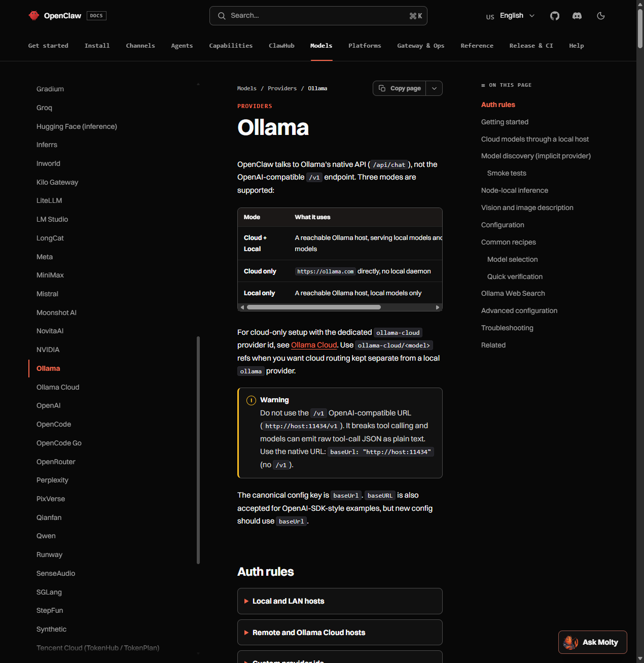Image resolution: width=644 pixels, height=663 pixels.
Task: Click the OpenClaw logo icon
Action: pyautogui.click(x=34, y=16)
